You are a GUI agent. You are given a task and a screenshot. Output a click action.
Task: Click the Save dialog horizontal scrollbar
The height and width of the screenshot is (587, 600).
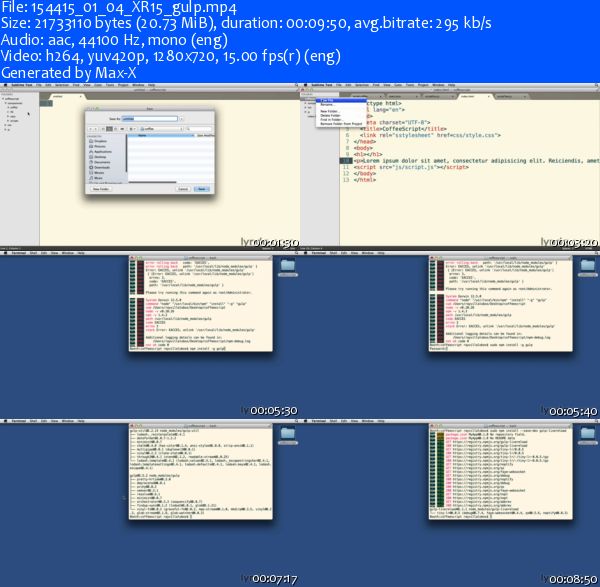[x=152, y=182]
